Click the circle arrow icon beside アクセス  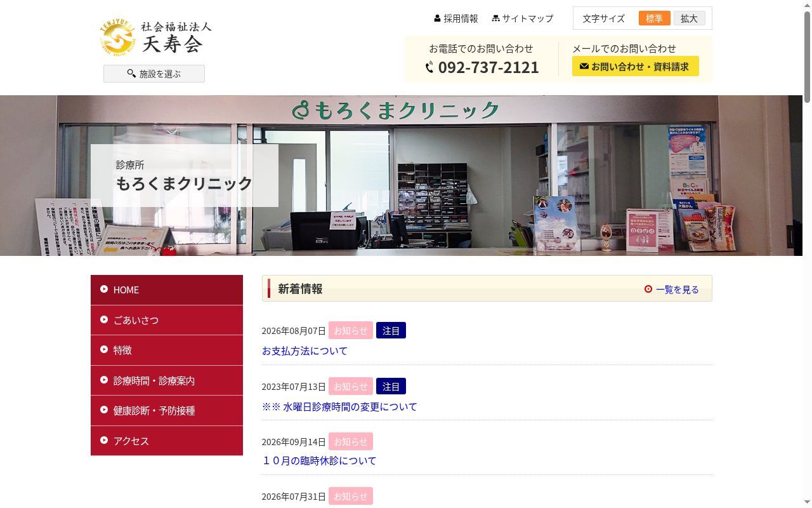click(x=104, y=440)
